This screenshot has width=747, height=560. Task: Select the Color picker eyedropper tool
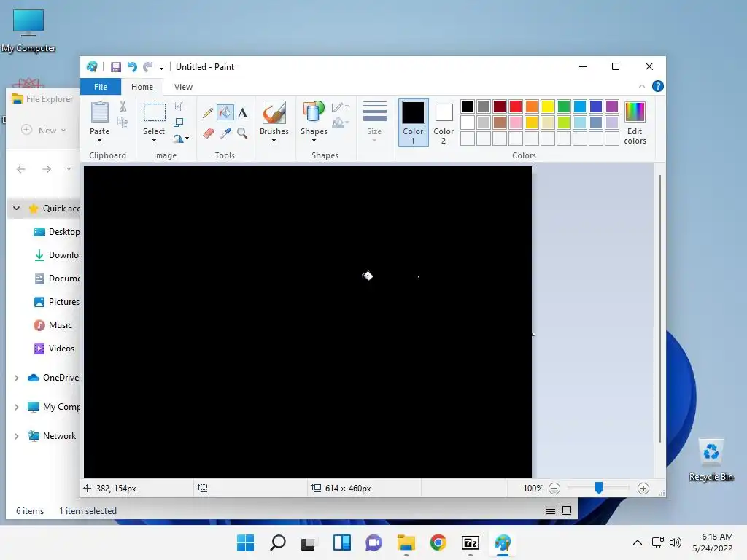(225, 133)
